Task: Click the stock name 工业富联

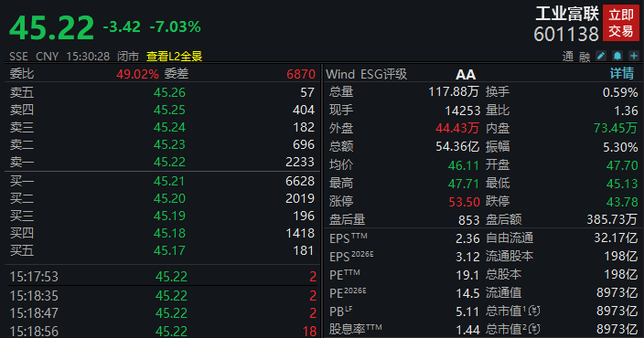Action: 567,14
